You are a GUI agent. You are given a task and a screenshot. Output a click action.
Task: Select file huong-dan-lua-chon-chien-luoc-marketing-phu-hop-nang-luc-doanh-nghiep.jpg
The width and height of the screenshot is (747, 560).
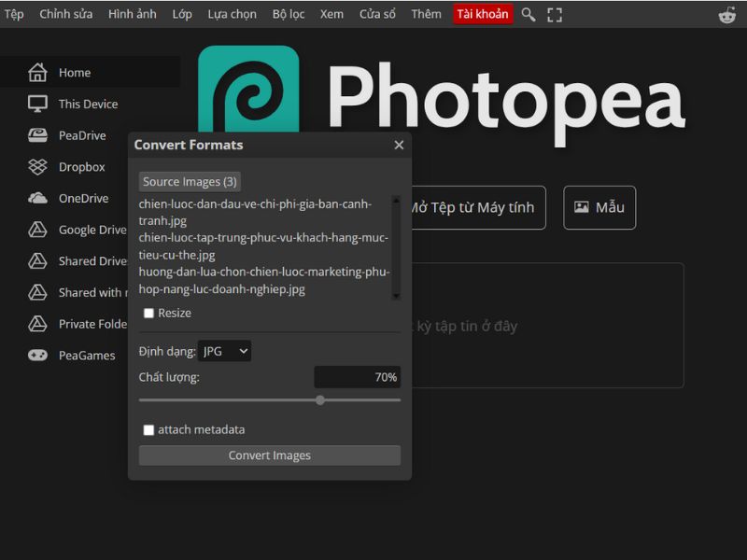pos(264,281)
